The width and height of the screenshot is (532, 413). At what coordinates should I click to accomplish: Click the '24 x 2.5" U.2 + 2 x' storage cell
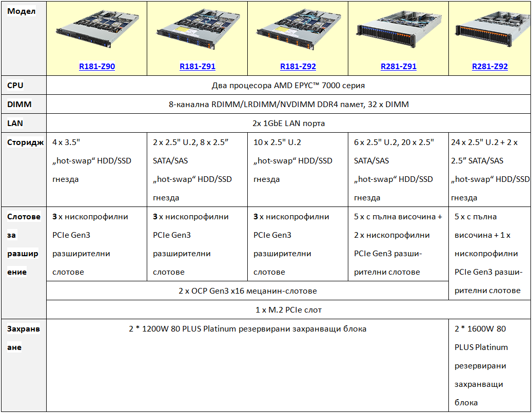(489, 170)
